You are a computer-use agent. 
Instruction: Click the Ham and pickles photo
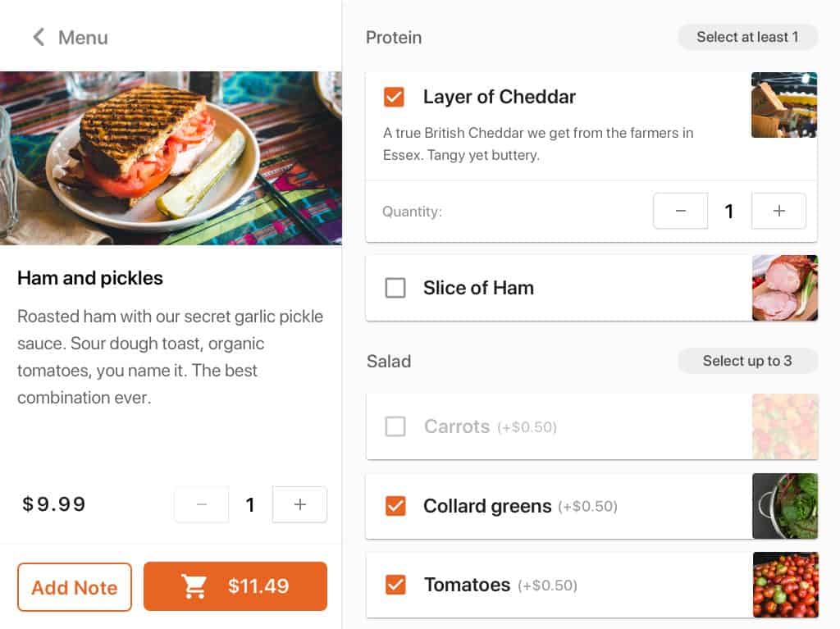(x=171, y=157)
